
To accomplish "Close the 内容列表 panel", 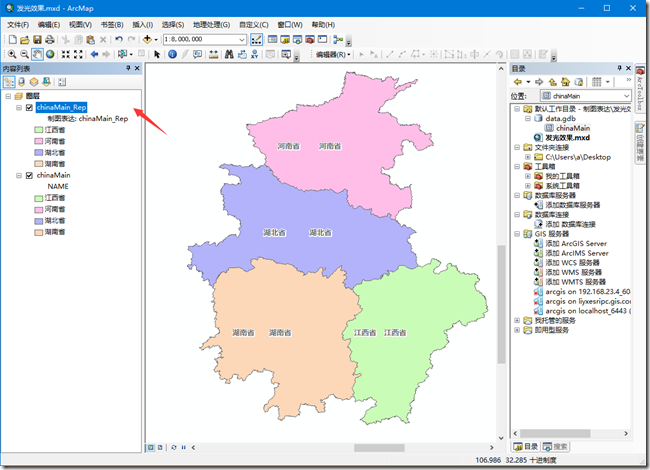I will tap(137, 68).
